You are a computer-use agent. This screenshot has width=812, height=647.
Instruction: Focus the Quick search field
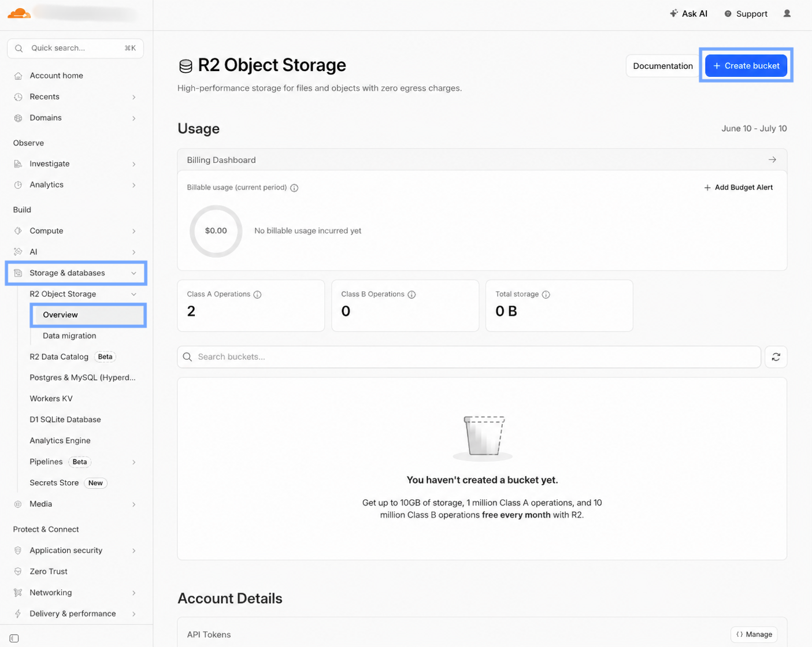[x=75, y=49]
